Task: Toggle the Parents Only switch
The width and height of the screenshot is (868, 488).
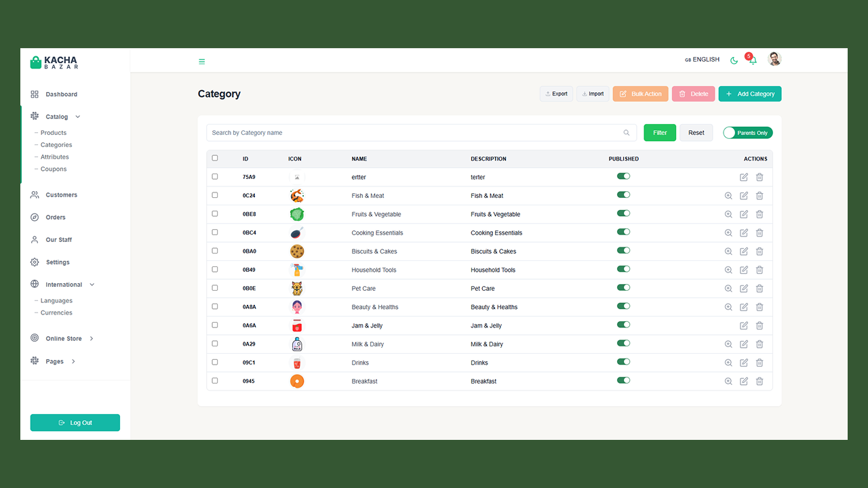Action: [747, 133]
